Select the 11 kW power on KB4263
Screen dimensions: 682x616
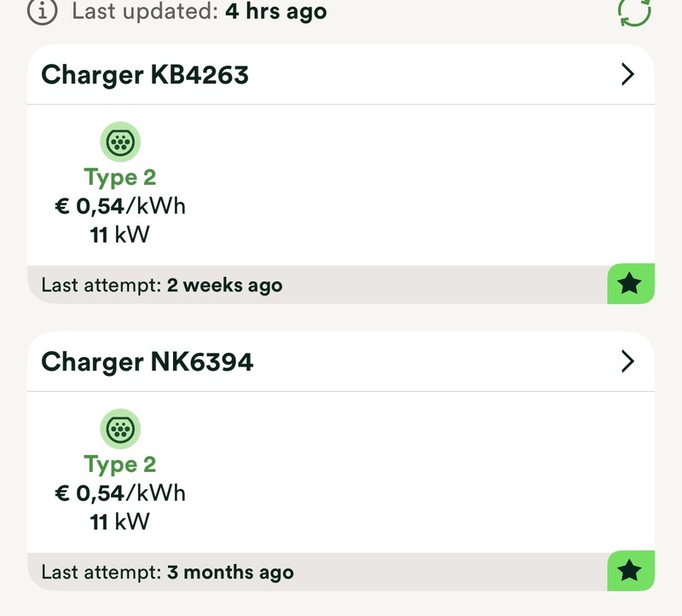click(120, 234)
